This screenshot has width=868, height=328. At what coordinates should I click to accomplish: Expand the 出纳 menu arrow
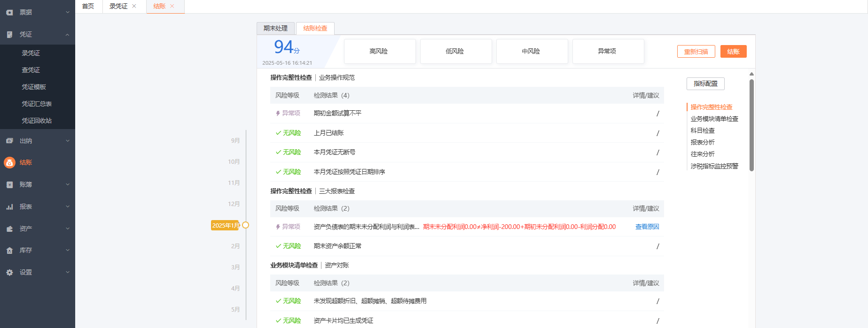(67, 141)
